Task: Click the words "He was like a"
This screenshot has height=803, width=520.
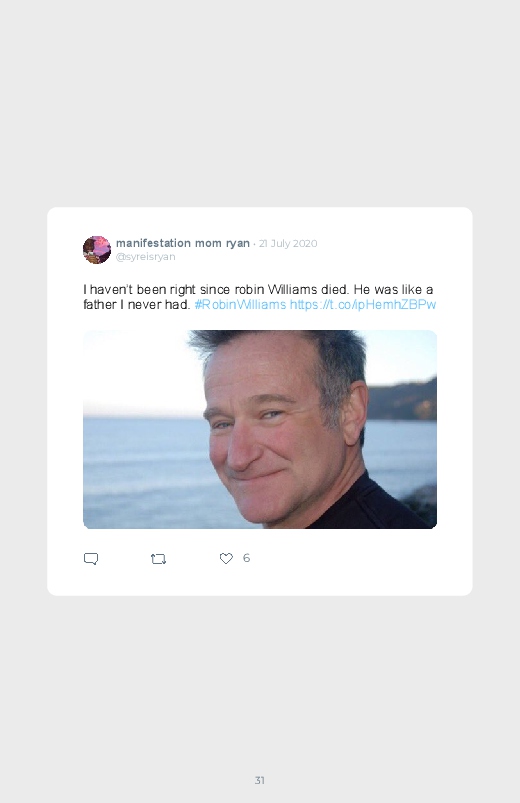Action: coord(393,289)
